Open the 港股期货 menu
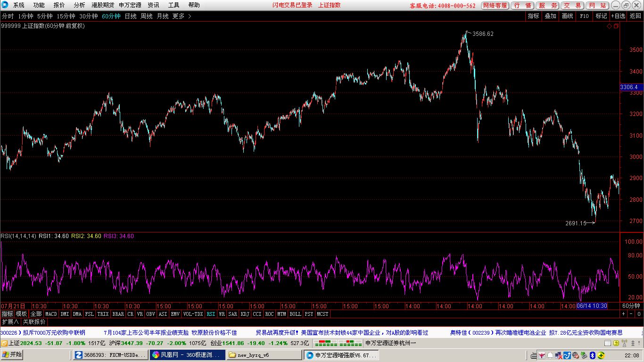644x362 pixels. [103, 5]
